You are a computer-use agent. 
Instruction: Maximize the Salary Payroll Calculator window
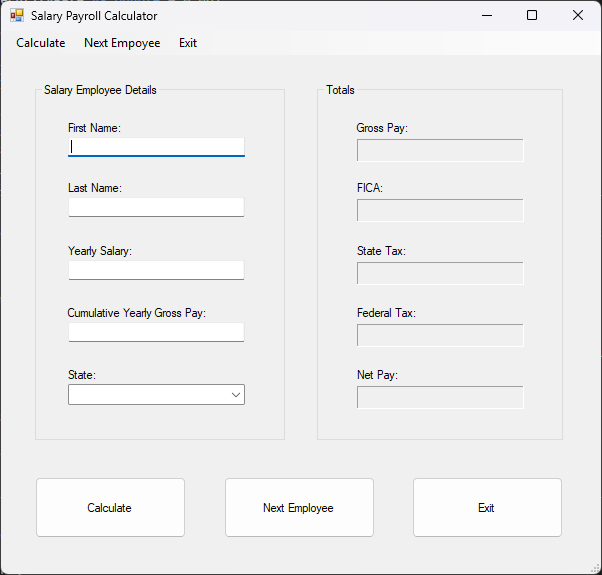(x=532, y=16)
